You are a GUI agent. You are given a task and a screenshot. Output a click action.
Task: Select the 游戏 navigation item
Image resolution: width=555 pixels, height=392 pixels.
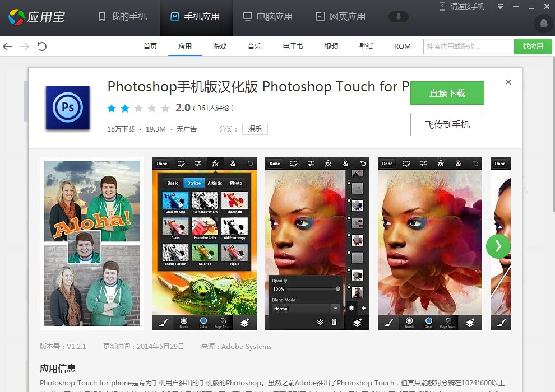click(219, 46)
